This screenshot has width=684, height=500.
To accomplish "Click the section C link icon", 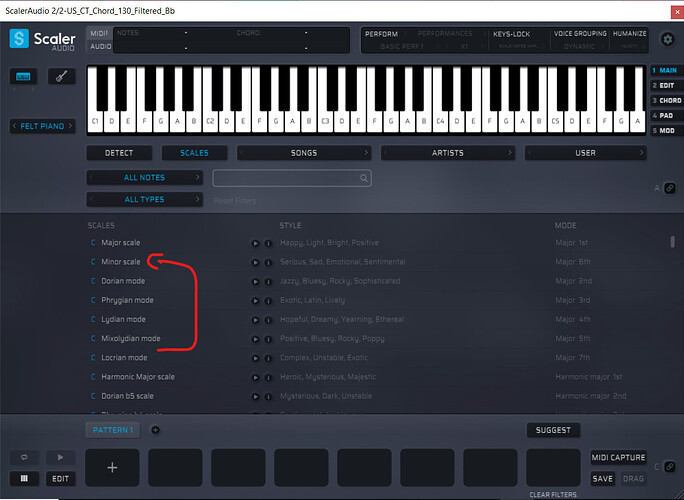I will tap(670, 466).
